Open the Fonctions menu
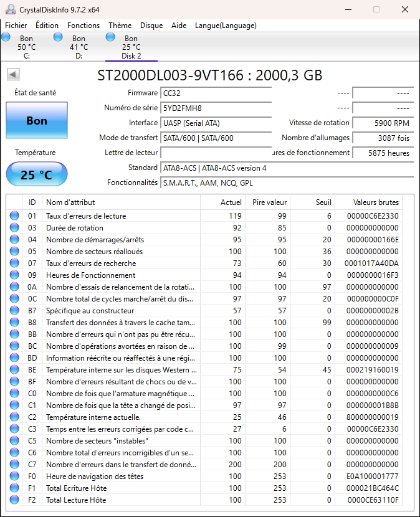Viewport: 420px width, 517px height. 84,26
